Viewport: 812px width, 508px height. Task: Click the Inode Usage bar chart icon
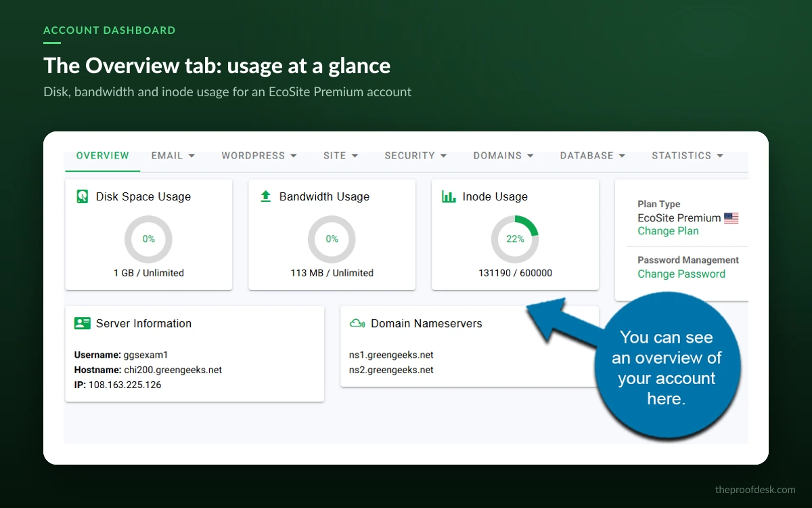(x=449, y=196)
